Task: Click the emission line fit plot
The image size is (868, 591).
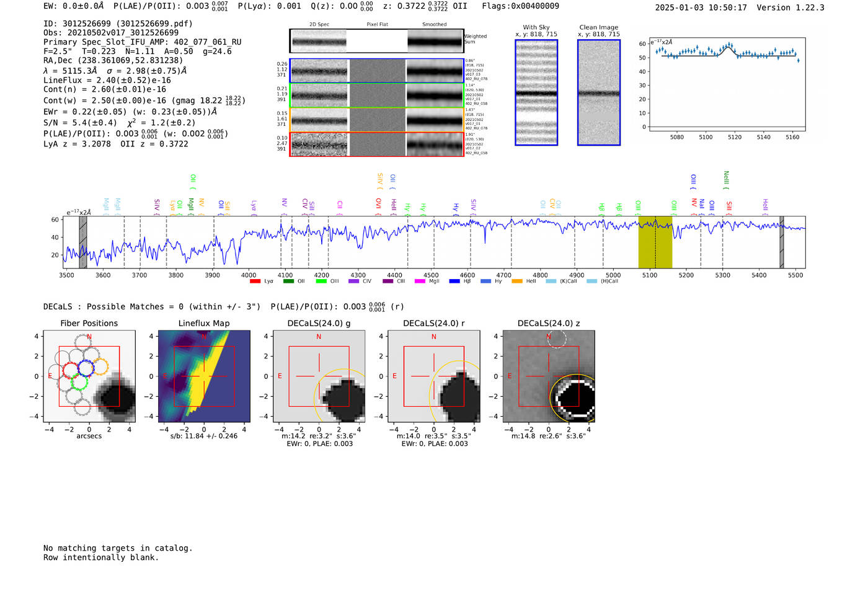Action: (x=727, y=84)
